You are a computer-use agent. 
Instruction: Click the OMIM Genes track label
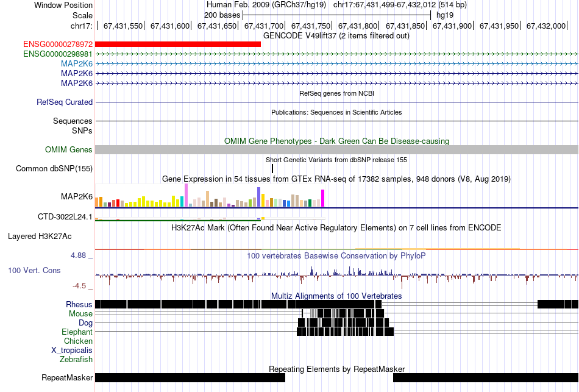69,149
